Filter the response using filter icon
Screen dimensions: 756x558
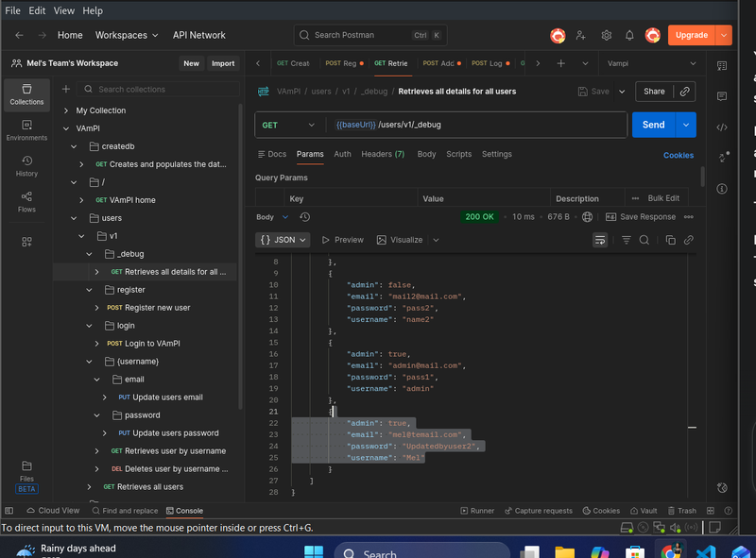(x=626, y=240)
